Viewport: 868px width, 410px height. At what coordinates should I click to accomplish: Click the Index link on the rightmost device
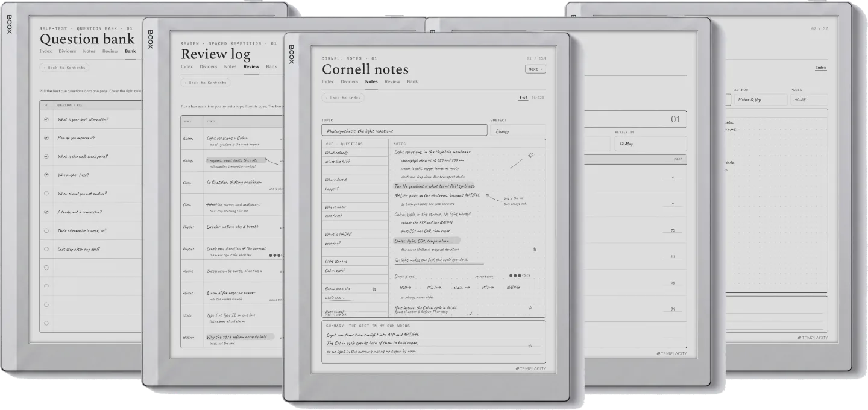(821, 68)
